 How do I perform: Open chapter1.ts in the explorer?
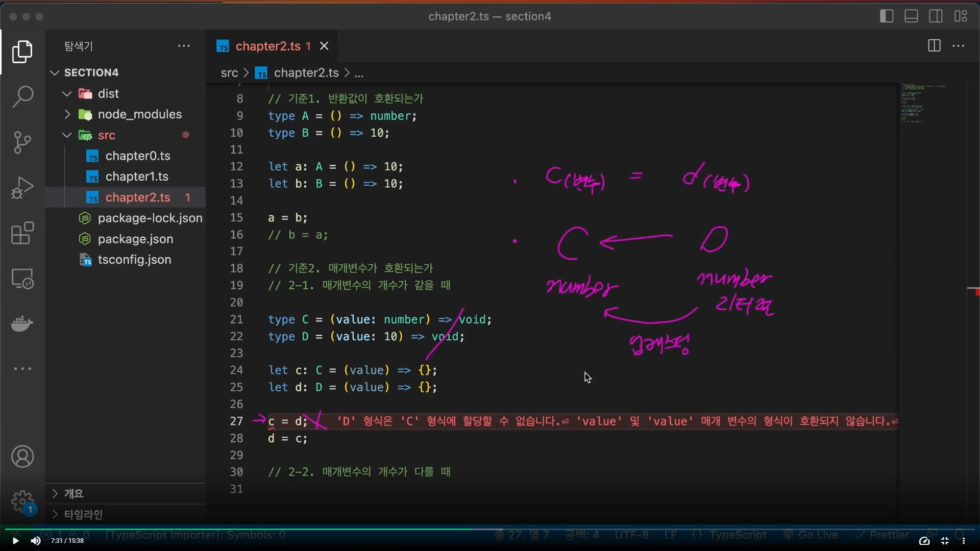(x=137, y=177)
